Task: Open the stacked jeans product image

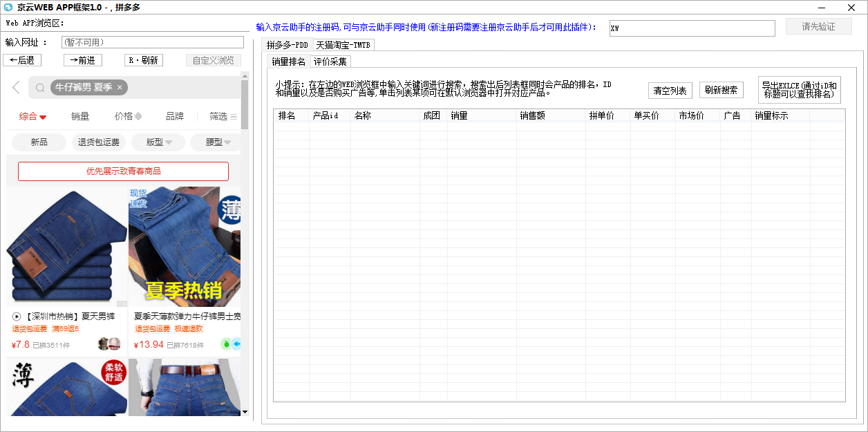Action: (x=66, y=247)
